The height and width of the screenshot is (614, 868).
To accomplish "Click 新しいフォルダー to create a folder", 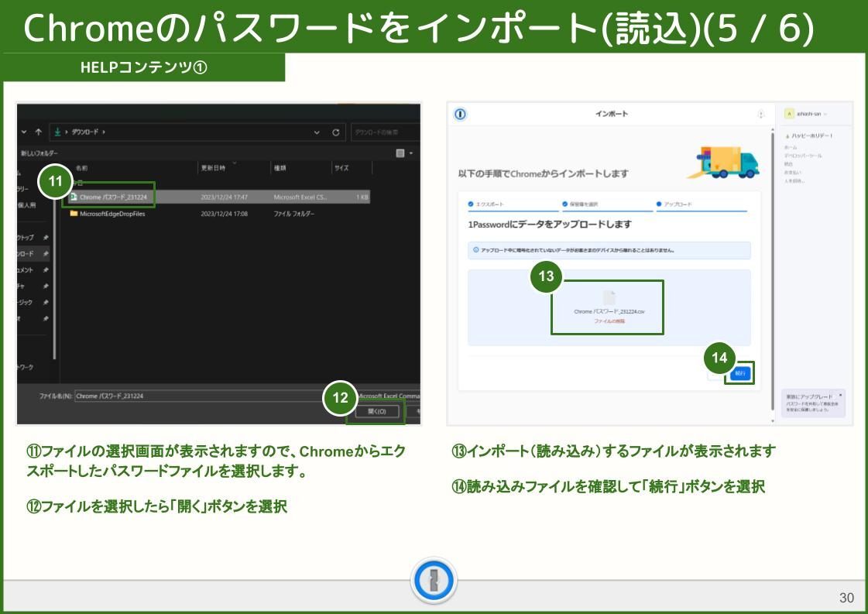I will click(x=39, y=153).
